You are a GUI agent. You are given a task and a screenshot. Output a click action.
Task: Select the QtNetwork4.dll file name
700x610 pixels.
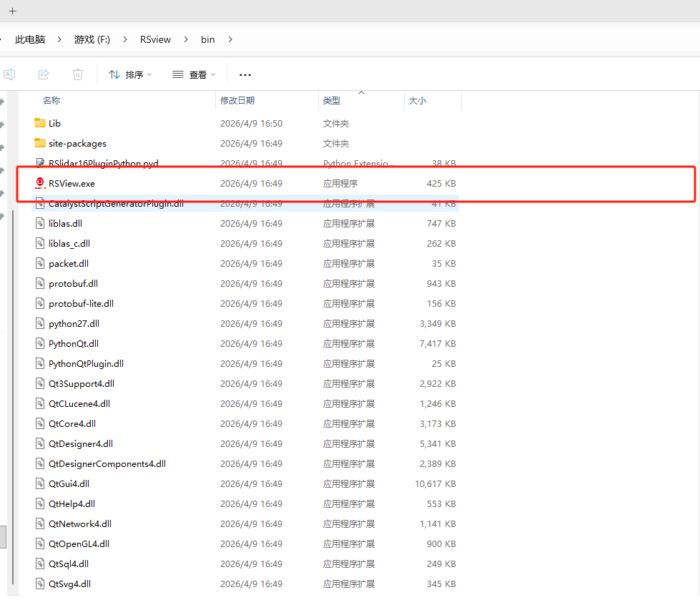click(80, 523)
